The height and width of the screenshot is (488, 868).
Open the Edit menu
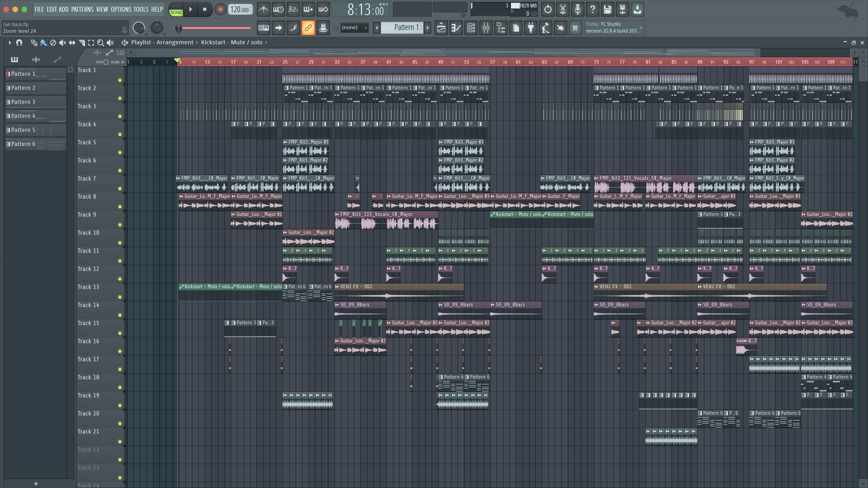click(52, 9)
